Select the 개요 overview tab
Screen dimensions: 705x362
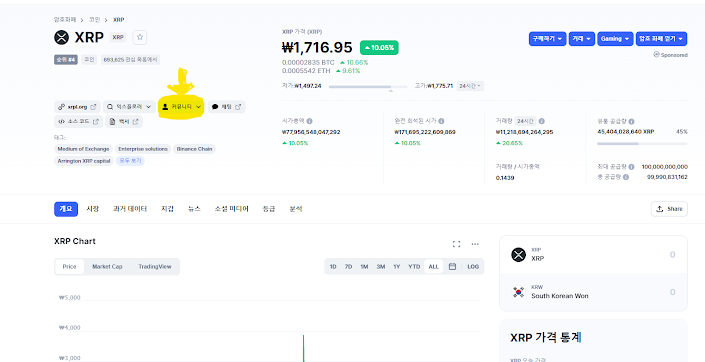click(66, 209)
